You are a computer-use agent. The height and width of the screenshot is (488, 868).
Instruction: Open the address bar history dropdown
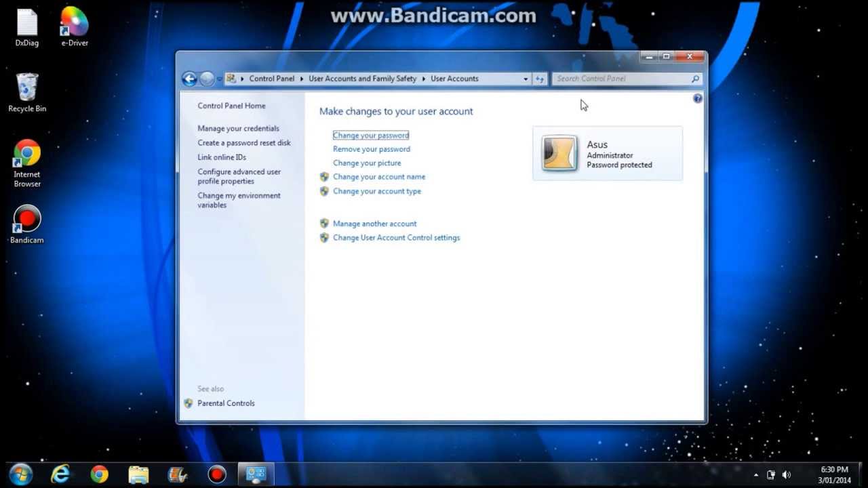[526, 79]
